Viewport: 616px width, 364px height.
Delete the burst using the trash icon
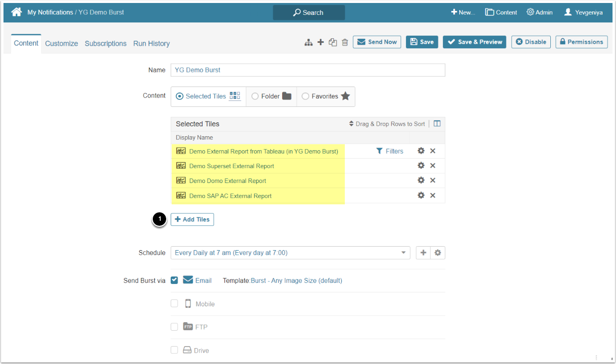click(345, 42)
